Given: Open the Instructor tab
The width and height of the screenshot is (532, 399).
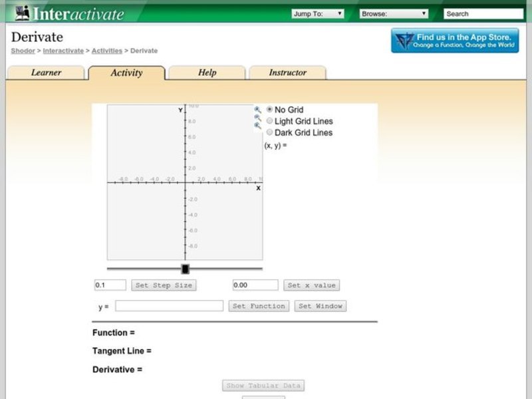Looking at the screenshot, I should click(x=287, y=73).
